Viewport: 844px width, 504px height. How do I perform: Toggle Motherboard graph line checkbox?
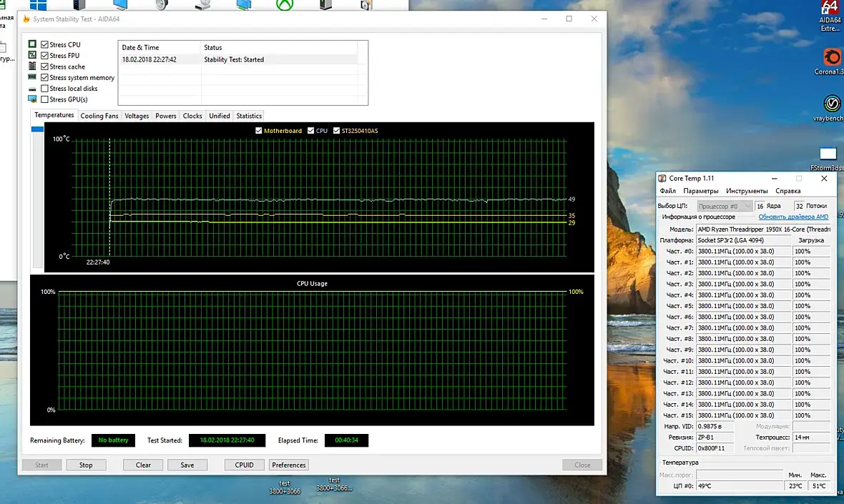pyautogui.click(x=259, y=131)
